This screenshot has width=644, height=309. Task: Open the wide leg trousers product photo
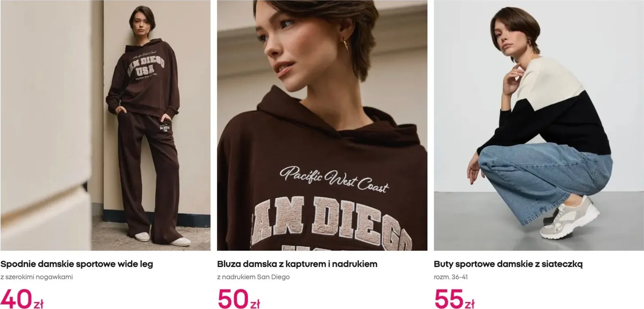click(x=105, y=125)
